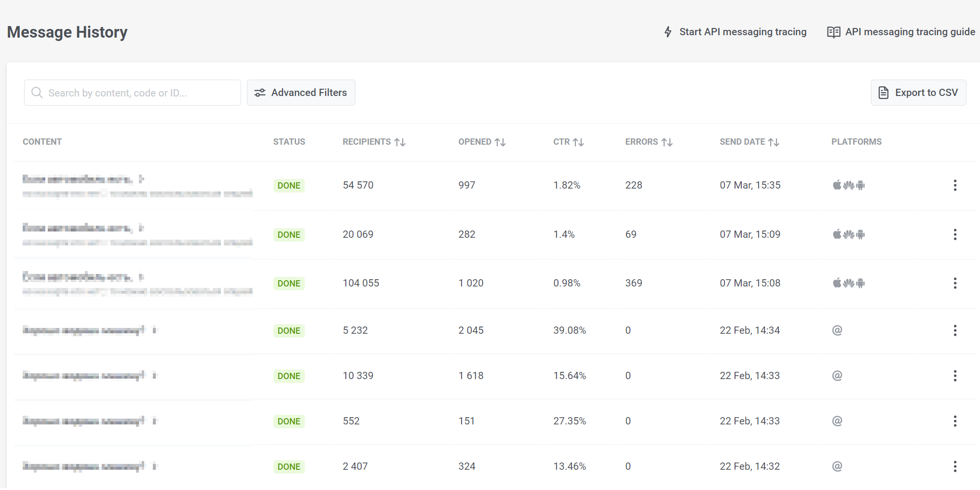Open the Advanced Filters panel
The image size is (980, 490).
pyautogui.click(x=301, y=93)
